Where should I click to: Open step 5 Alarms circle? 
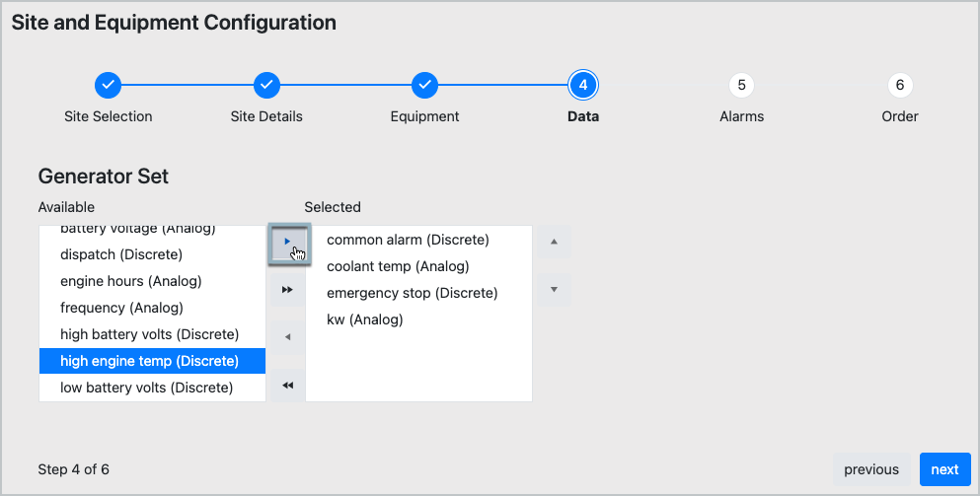741,86
